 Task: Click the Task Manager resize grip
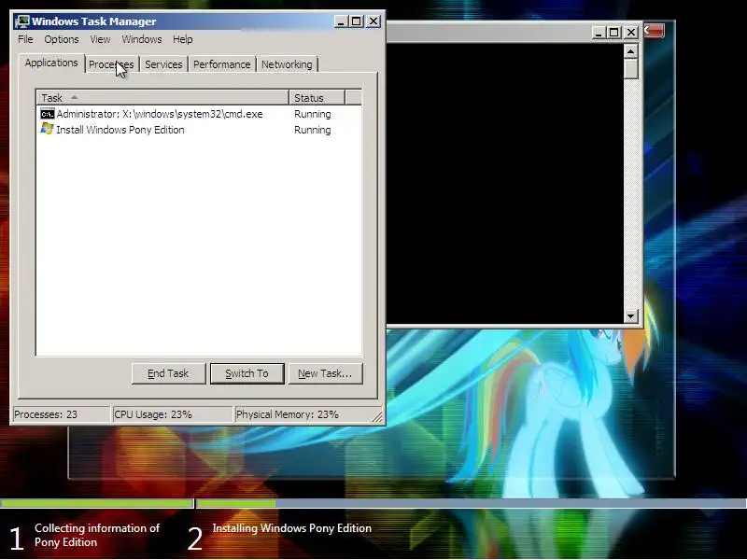[x=377, y=416]
